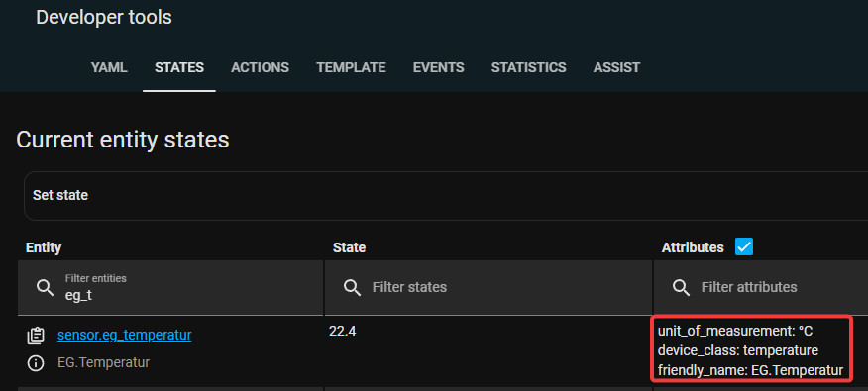Image resolution: width=868 pixels, height=391 pixels.
Task: Select the STATES tab
Action: pos(179,67)
